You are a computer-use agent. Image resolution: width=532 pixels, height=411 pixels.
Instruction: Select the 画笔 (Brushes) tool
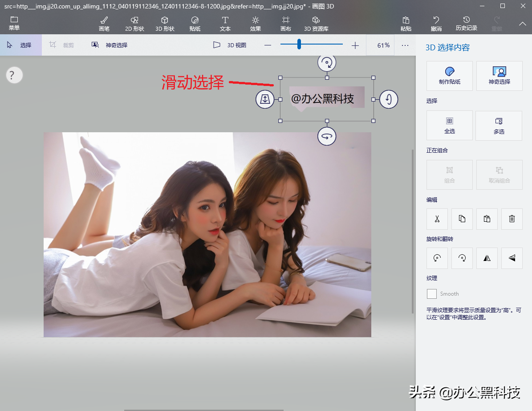[x=104, y=23]
